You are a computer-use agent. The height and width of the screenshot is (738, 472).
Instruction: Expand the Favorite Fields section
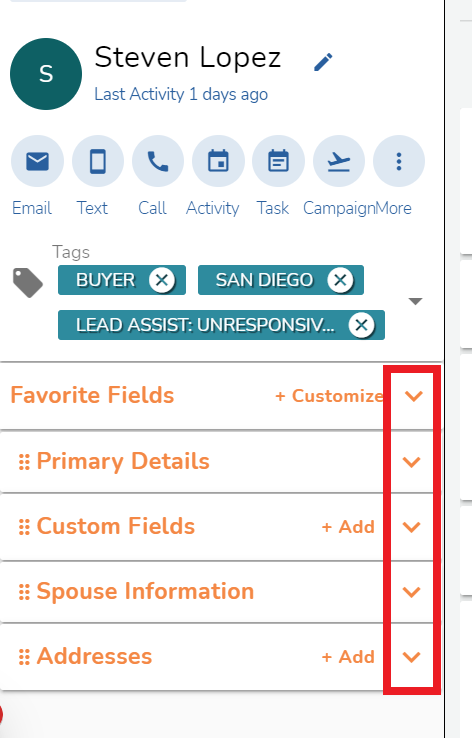(414, 396)
